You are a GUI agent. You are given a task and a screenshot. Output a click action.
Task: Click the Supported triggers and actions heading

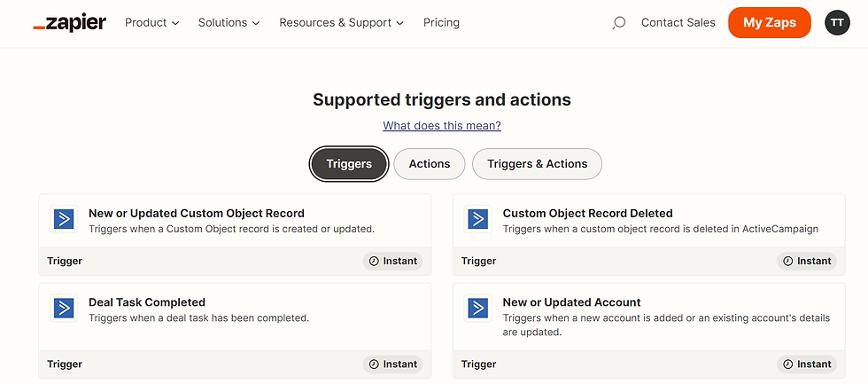click(x=442, y=99)
